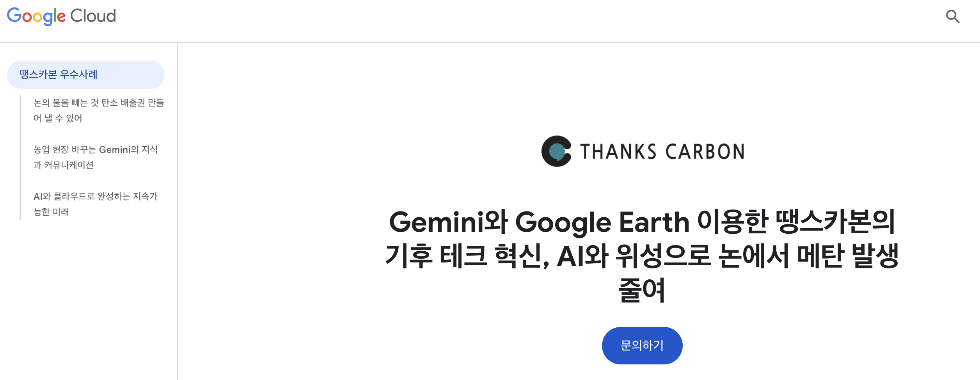This screenshot has height=380, width=980.
Task: Click the search magnifier icon
Action: click(x=952, y=17)
